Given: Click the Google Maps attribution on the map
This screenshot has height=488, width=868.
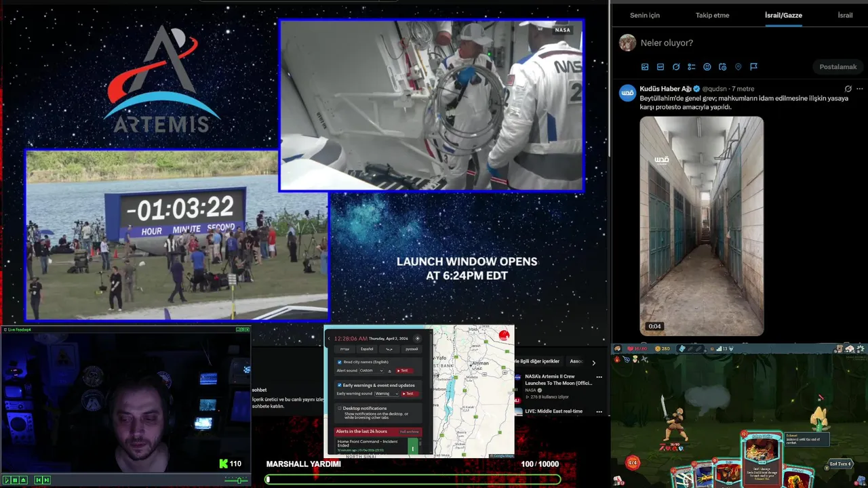Looking at the screenshot, I should [x=502, y=456].
